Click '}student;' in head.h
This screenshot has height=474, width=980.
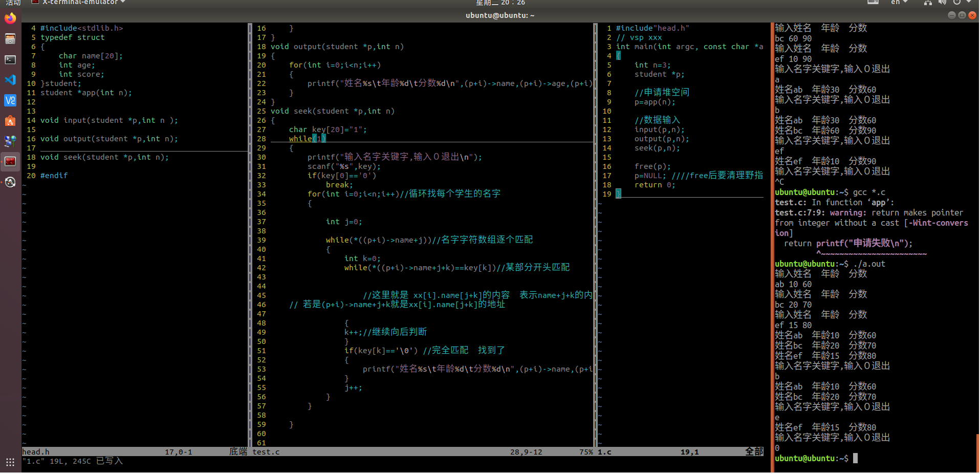pos(61,83)
